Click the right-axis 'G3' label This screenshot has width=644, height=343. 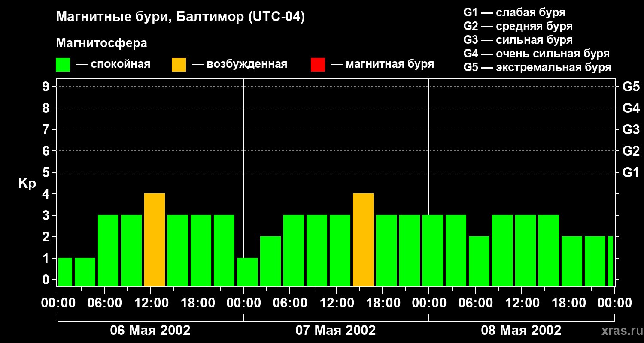[631, 129]
